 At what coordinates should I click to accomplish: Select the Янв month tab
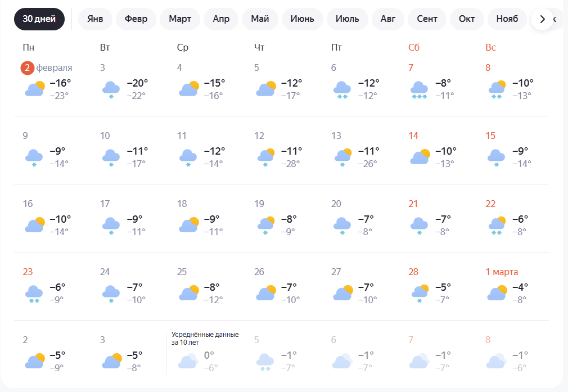coord(96,19)
